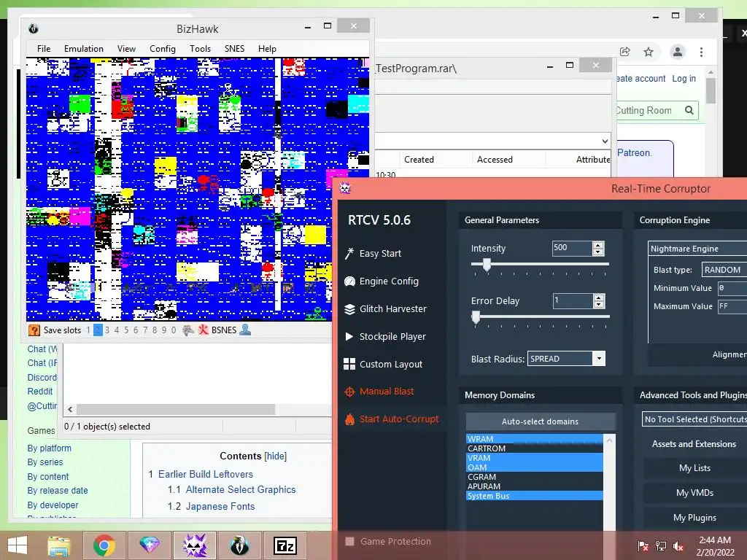Click the Log in link in Chrome
747x560 pixels.
coord(684,79)
